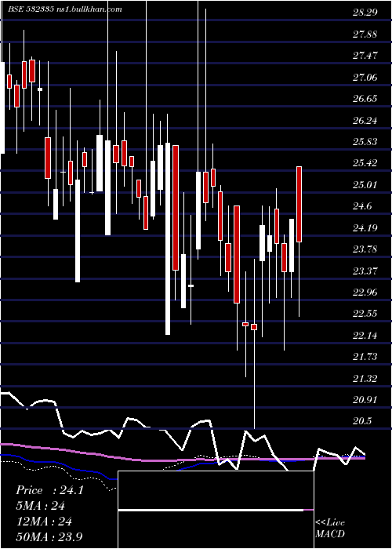Image resolution: width=392 pixels, height=549 pixels.
Task: Click the 22.96 price axis label
Action: (x=365, y=293)
